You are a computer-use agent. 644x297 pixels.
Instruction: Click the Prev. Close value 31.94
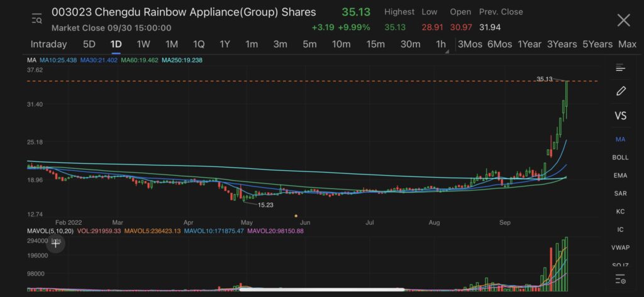coord(489,28)
